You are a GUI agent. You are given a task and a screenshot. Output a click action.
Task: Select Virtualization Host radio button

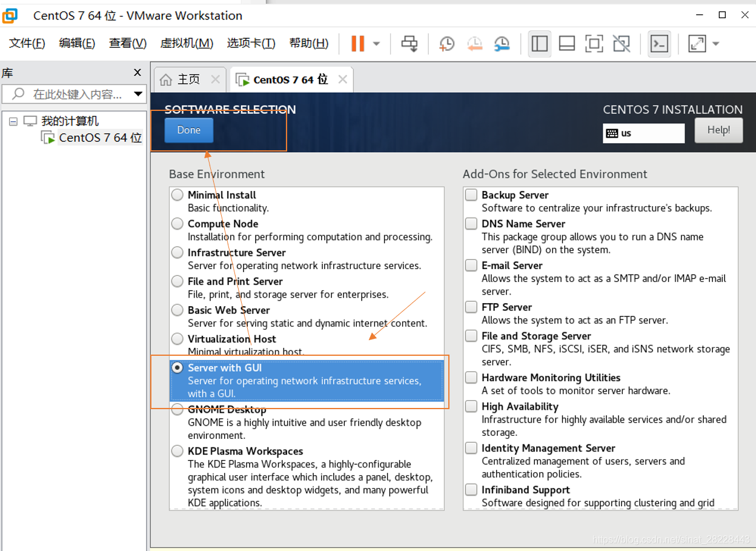[x=177, y=339]
